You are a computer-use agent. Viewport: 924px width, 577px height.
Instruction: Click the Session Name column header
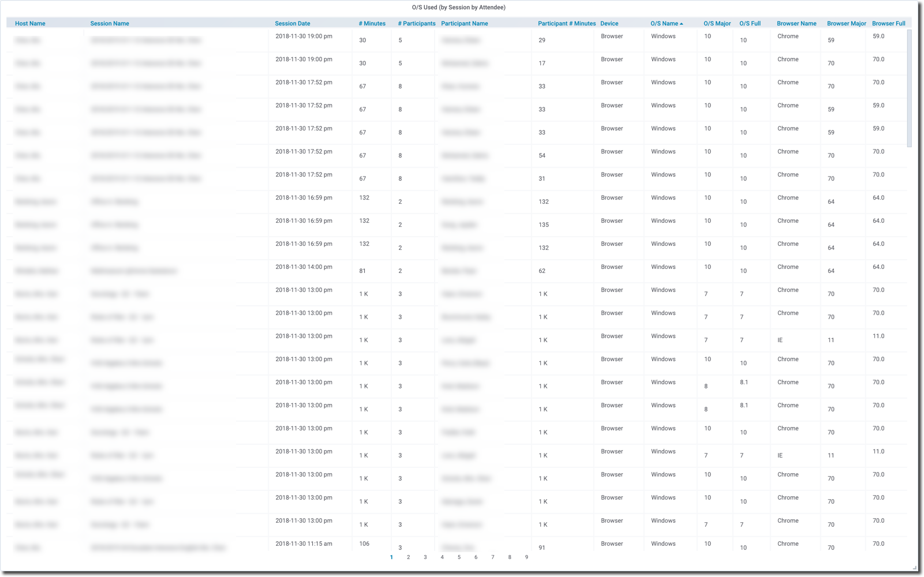110,24
